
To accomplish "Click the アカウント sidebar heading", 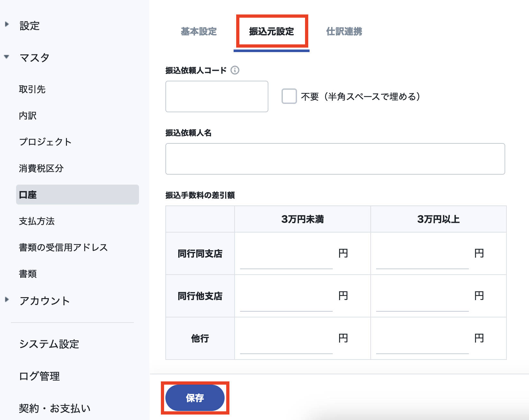I will [x=44, y=301].
